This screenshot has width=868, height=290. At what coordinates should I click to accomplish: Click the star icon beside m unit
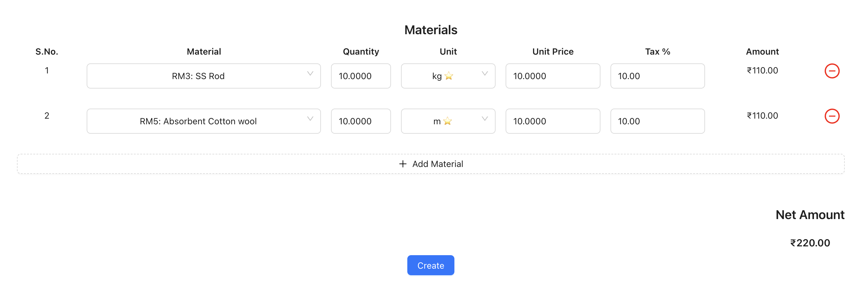click(447, 121)
